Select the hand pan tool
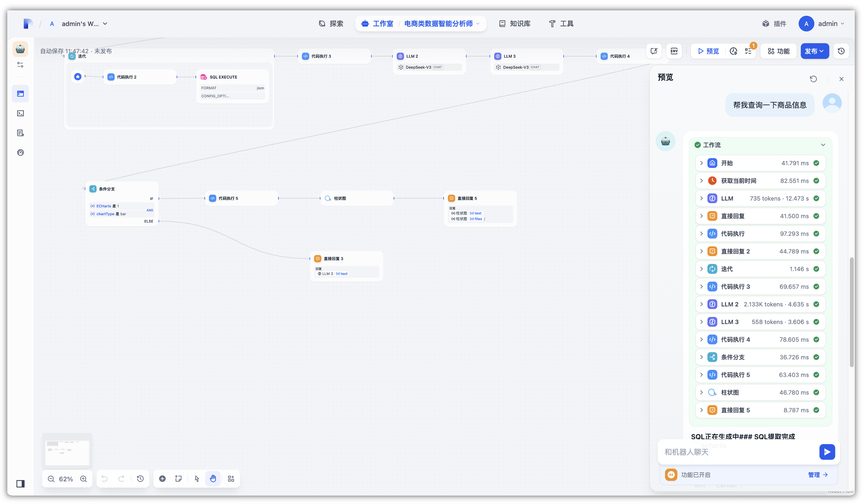 point(213,479)
